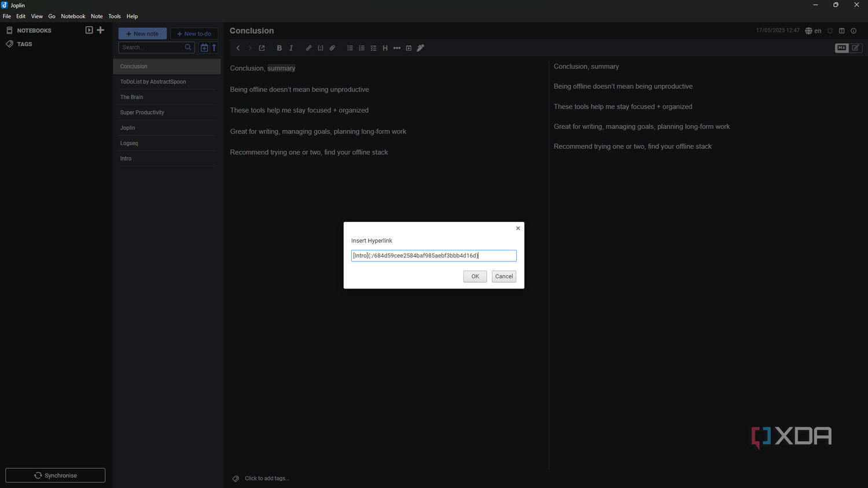Add a new notebook with the plus icon

coord(101,30)
